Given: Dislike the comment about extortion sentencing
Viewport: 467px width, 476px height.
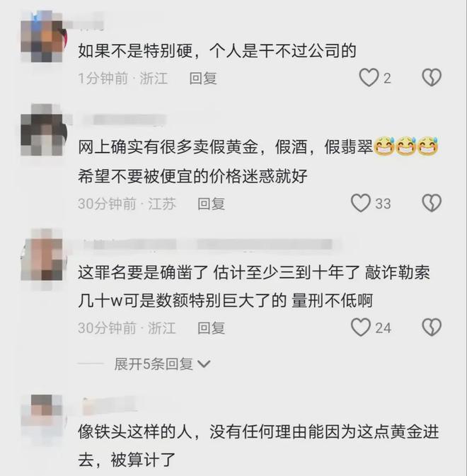Looking at the screenshot, I should coord(432,327).
